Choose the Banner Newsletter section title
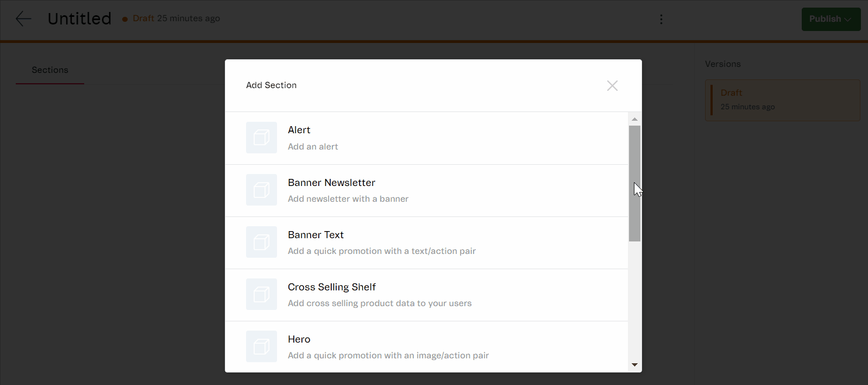Screen dimensions: 868x385 (331, 183)
